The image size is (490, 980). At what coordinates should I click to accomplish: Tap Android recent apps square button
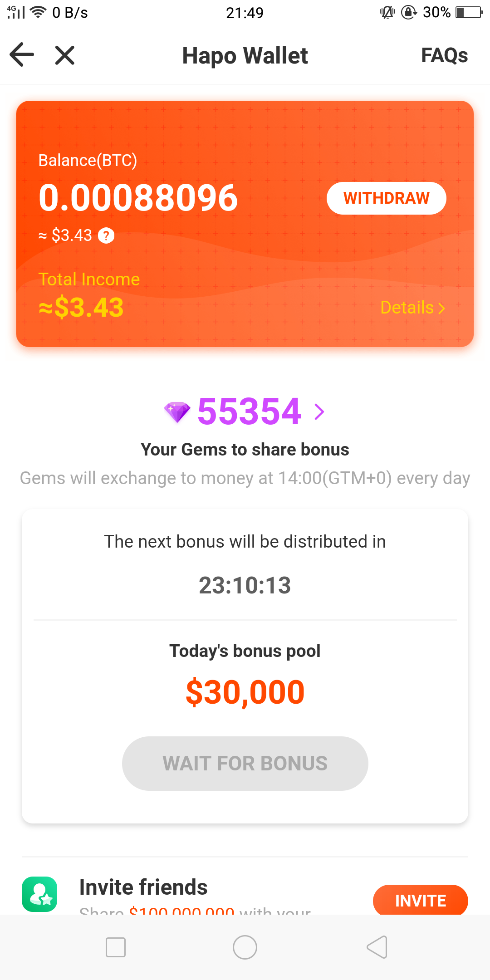[x=115, y=947]
